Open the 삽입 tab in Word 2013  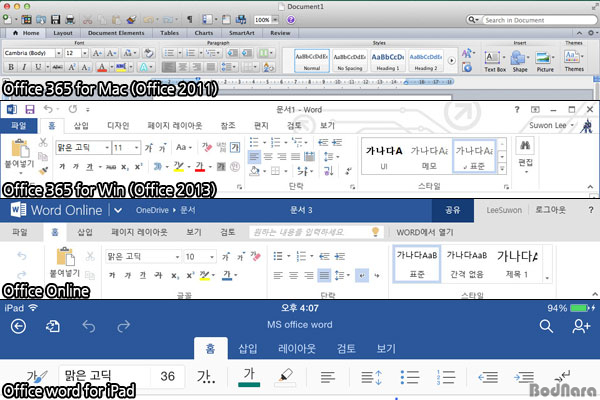81,126
